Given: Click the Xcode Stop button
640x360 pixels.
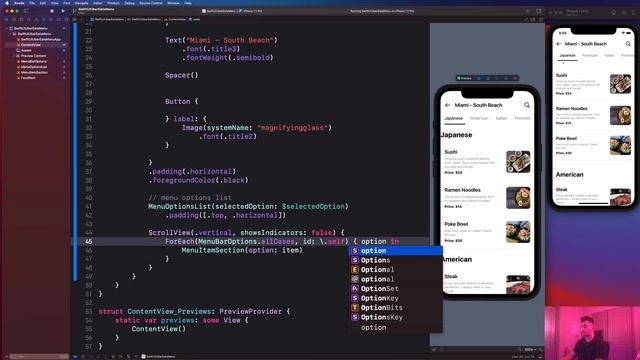Looking at the screenshot, I should (x=52, y=11).
